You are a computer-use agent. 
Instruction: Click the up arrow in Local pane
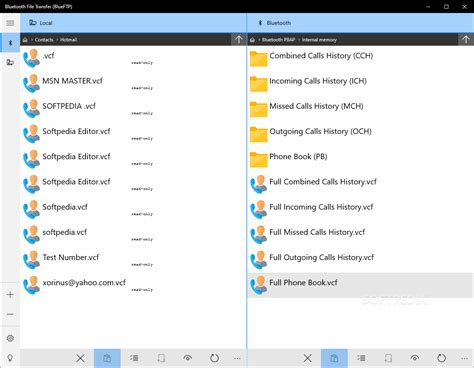pyautogui.click(x=239, y=40)
